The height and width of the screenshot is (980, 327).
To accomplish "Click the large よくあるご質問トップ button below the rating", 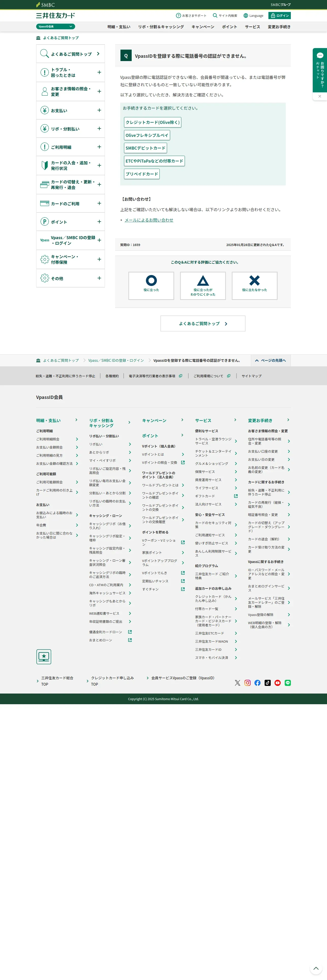I will pyautogui.click(x=203, y=323).
